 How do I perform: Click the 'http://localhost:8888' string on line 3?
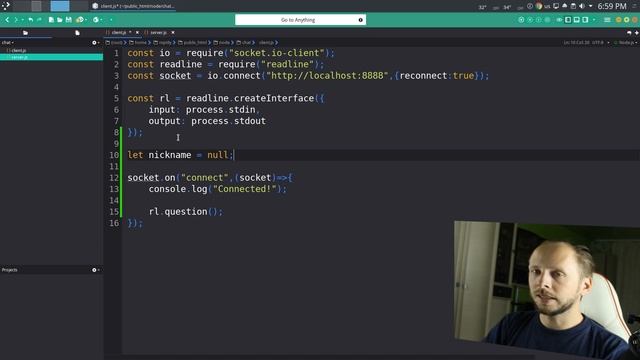327,76
